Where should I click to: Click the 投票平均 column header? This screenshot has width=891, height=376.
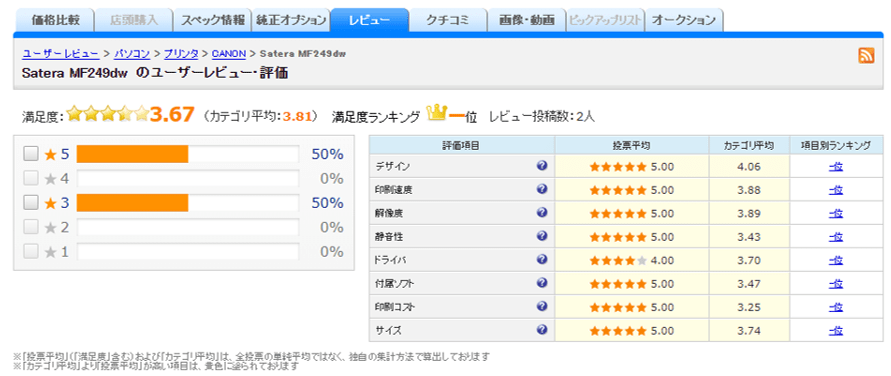click(x=632, y=145)
